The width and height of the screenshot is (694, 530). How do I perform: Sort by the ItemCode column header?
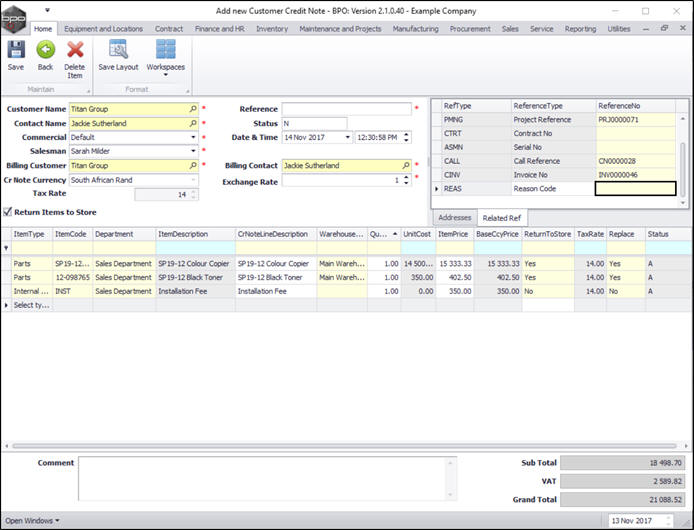tap(73, 234)
